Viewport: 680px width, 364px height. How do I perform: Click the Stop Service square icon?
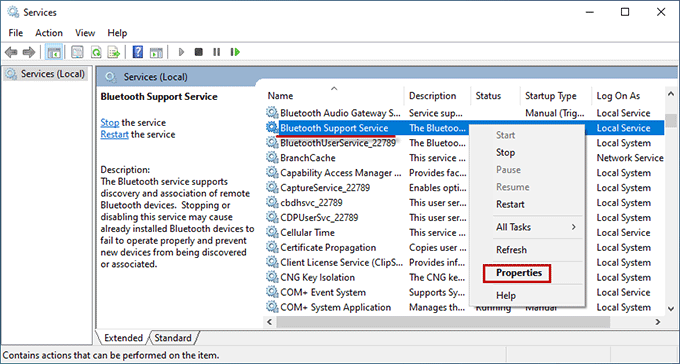[x=199, y=52]
